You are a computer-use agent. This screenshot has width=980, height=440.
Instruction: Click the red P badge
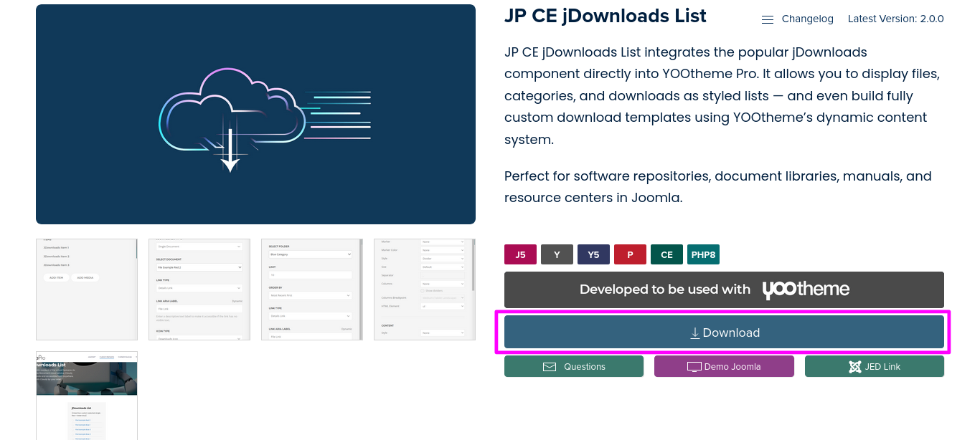pos(630,254)
